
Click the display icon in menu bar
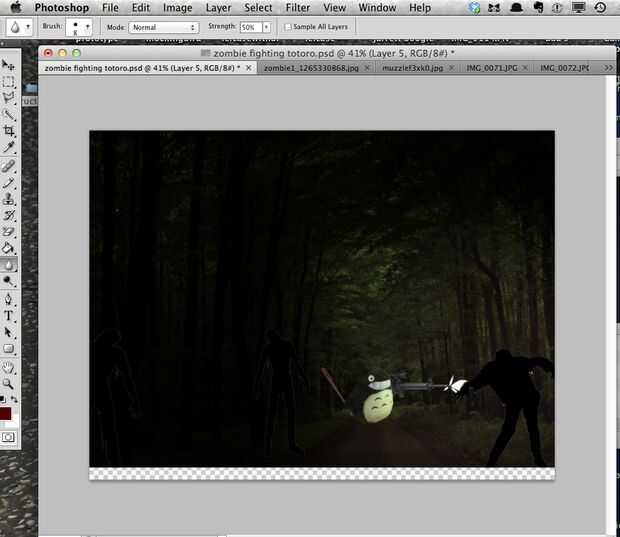coord(578,8)
